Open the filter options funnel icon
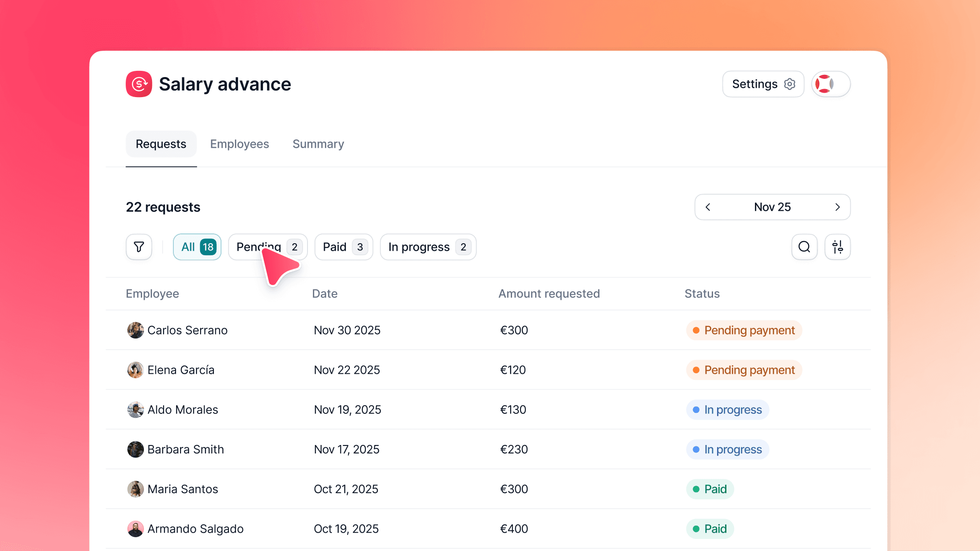 tap(139, 247)
